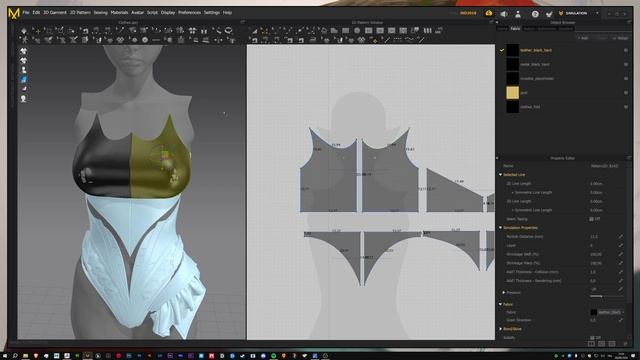Click the dashed line tool in 2D toolbar second row
The height and width of the screenshot is (360, 640).
click(x=398, y=40)
